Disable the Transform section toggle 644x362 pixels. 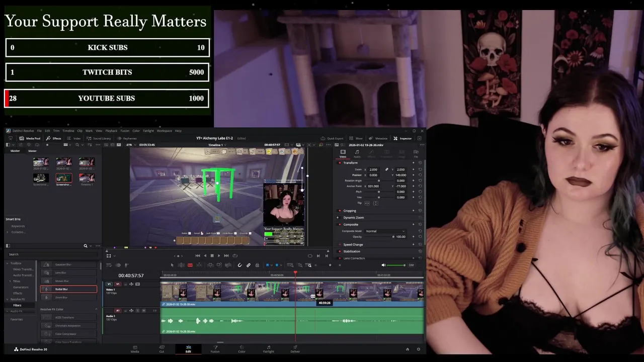(x=340, y=163)
